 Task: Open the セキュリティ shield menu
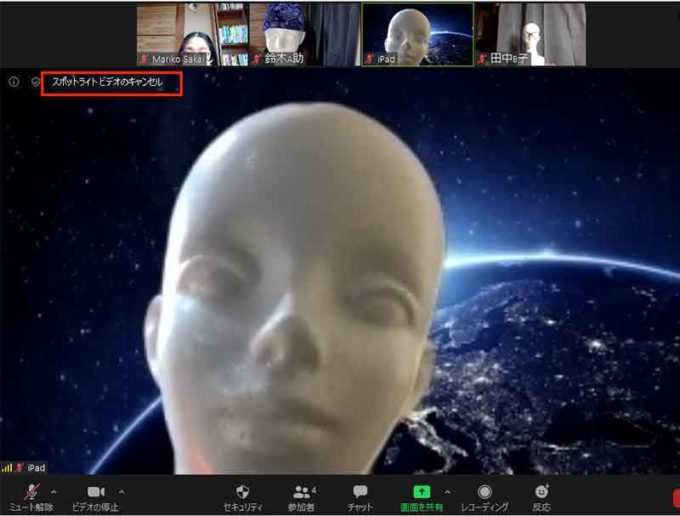coord(242,498)
